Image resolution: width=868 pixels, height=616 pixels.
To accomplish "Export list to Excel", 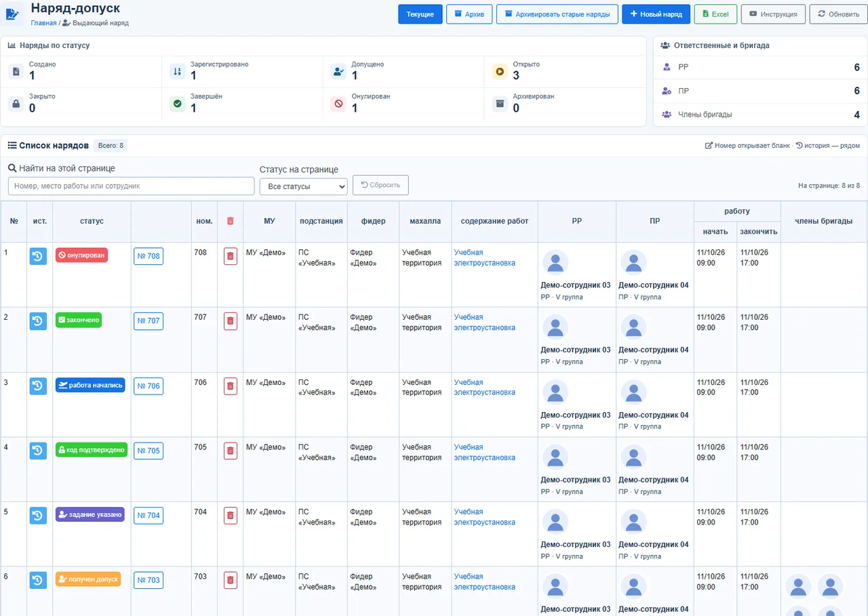I will click(x=715, y=14).
